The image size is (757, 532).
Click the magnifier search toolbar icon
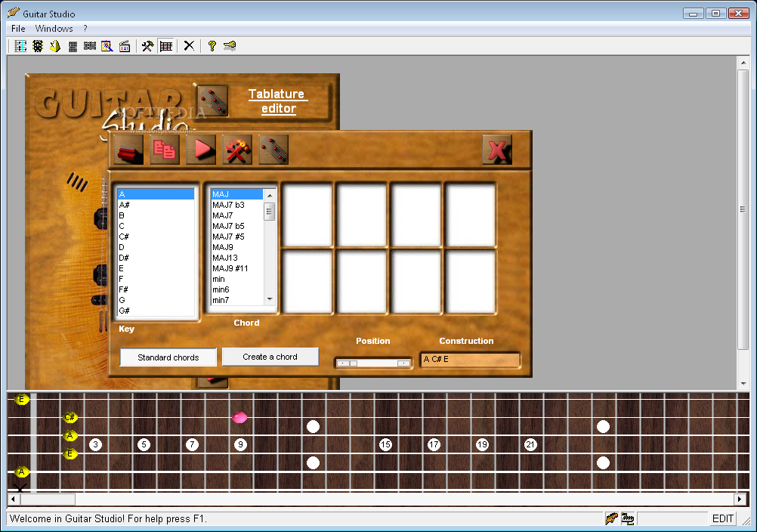(107, 46)
